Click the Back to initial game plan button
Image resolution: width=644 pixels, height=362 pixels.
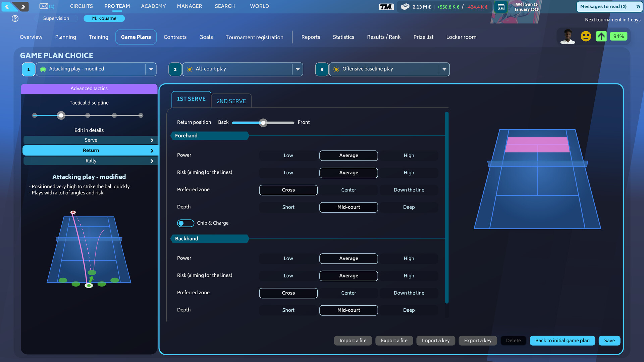coord(562,341)
